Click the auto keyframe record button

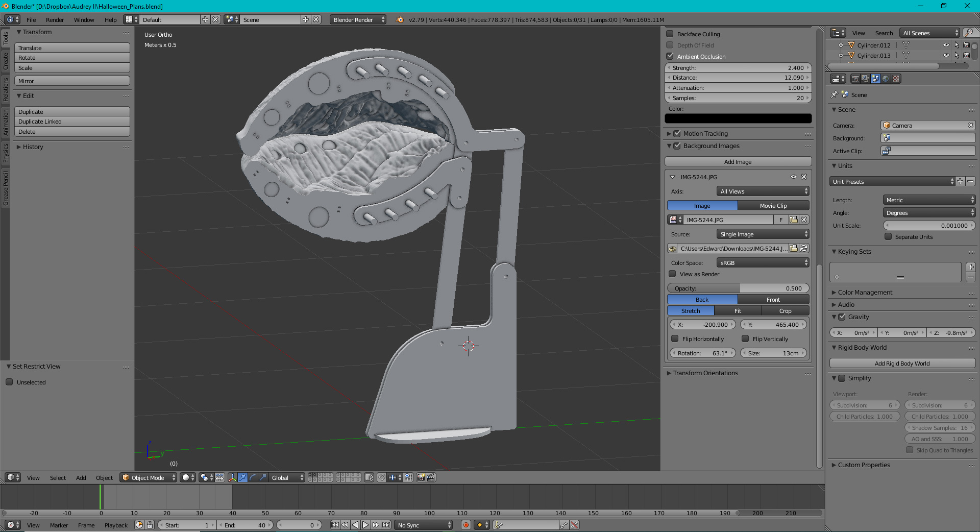coord(465,525)
